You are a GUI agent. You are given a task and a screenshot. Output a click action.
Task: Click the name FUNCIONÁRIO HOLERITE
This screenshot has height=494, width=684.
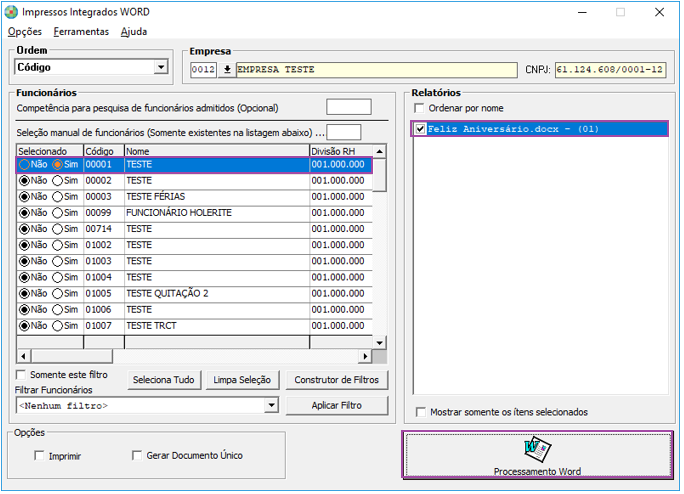[x=180, y=214]
